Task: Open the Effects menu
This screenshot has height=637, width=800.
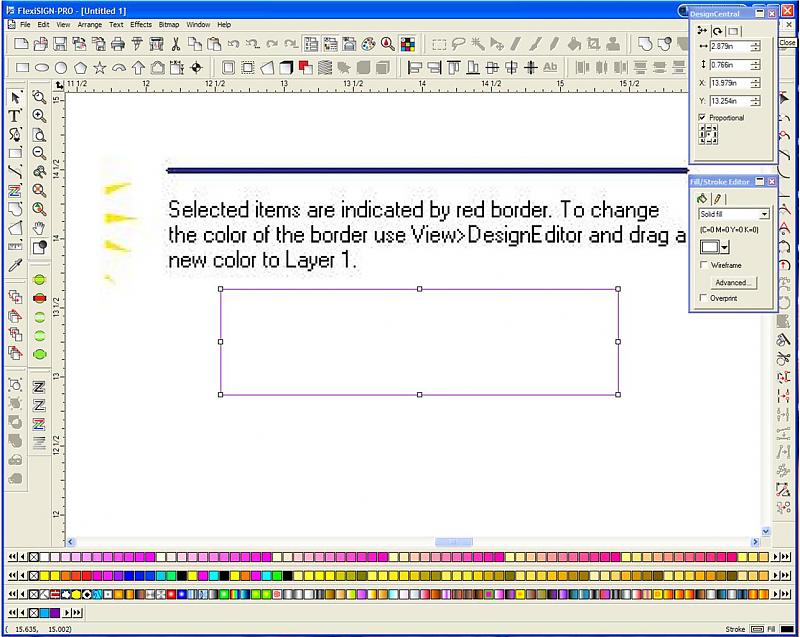Action: pyautogui.click(x=141, y=24)
